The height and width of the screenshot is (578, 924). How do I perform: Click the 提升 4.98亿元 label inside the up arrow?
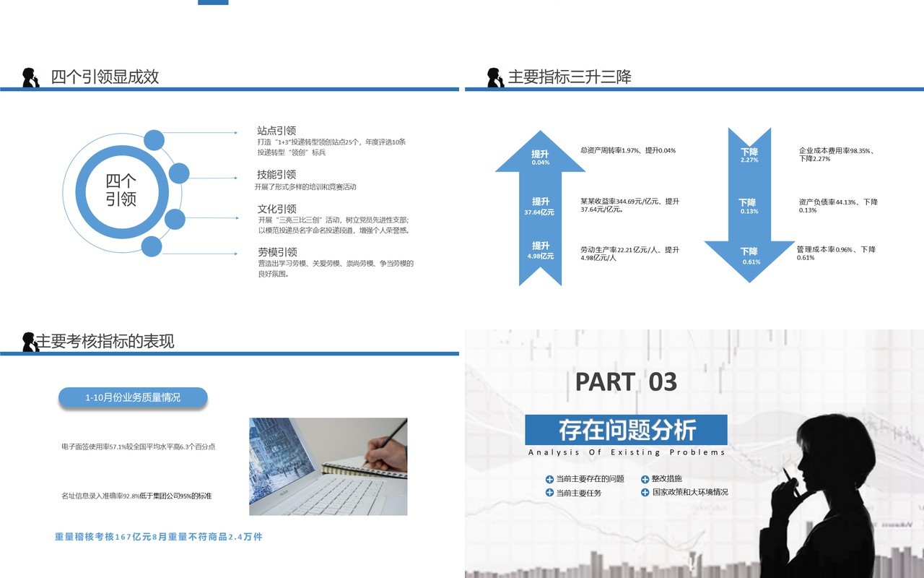[541, 251]
